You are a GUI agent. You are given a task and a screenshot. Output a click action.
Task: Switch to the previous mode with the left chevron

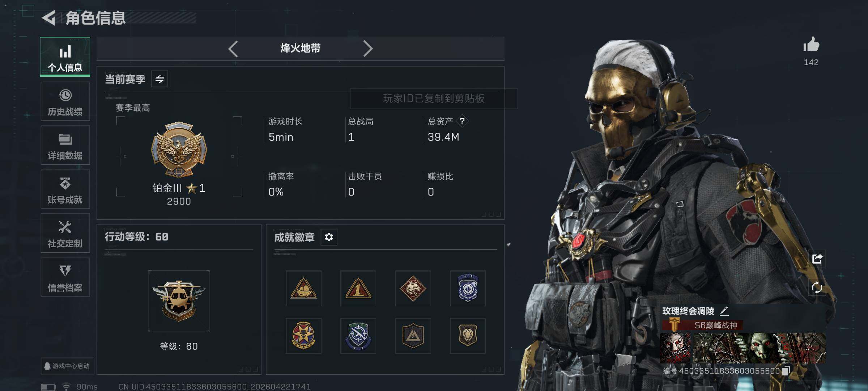(233, 49)
